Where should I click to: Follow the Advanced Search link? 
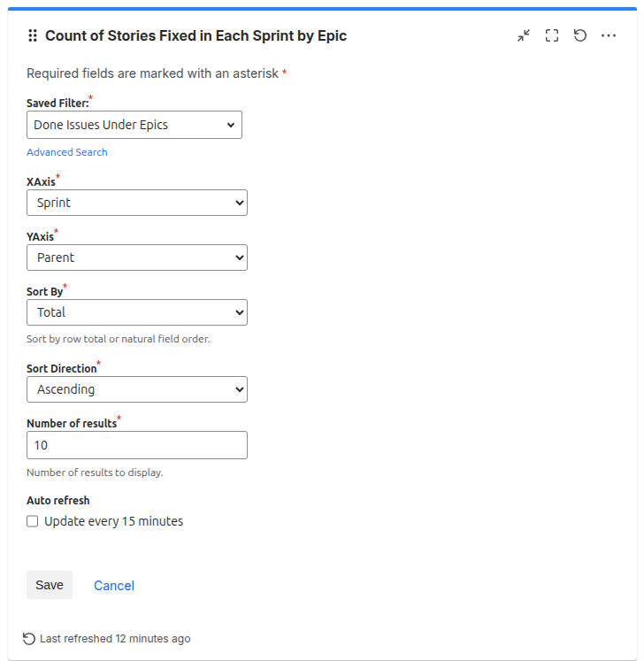pyautogui.click(x=67, y=152)
